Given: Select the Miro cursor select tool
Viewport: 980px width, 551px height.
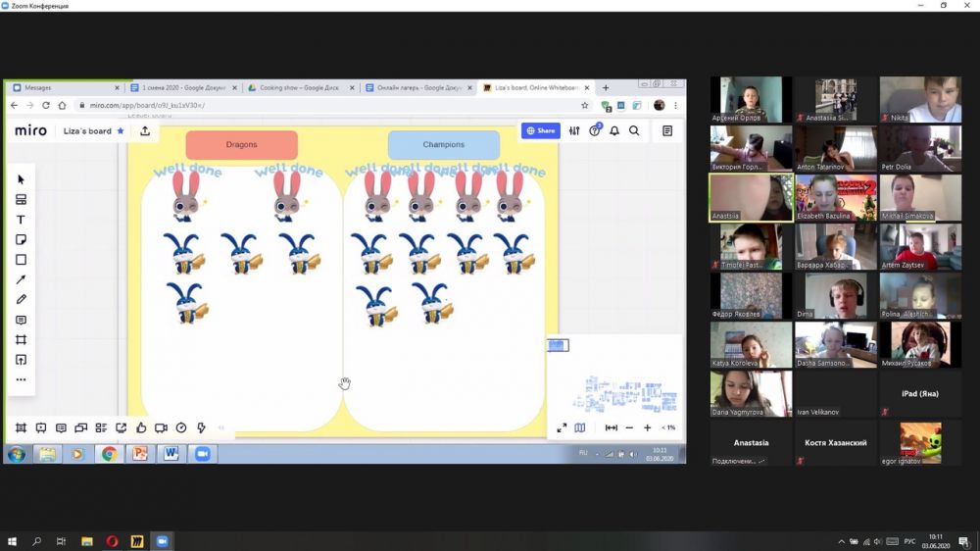Looking at the screenshot, I should pyautogui.click(x=21, y=179).
